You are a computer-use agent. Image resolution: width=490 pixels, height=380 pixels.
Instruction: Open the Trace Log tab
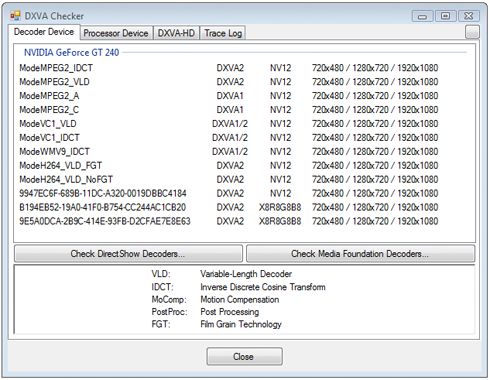223,33
